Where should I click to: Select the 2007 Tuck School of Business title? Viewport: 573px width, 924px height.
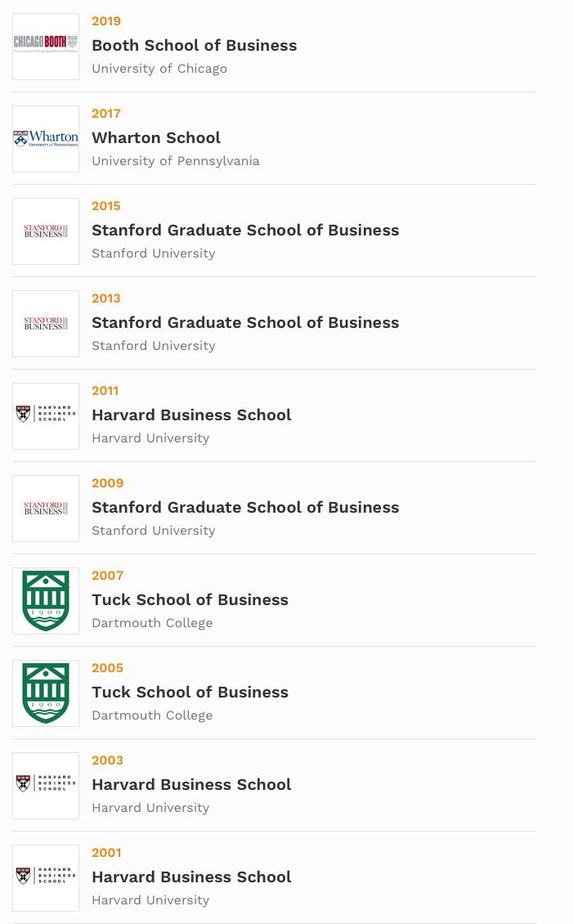point(190,599)
